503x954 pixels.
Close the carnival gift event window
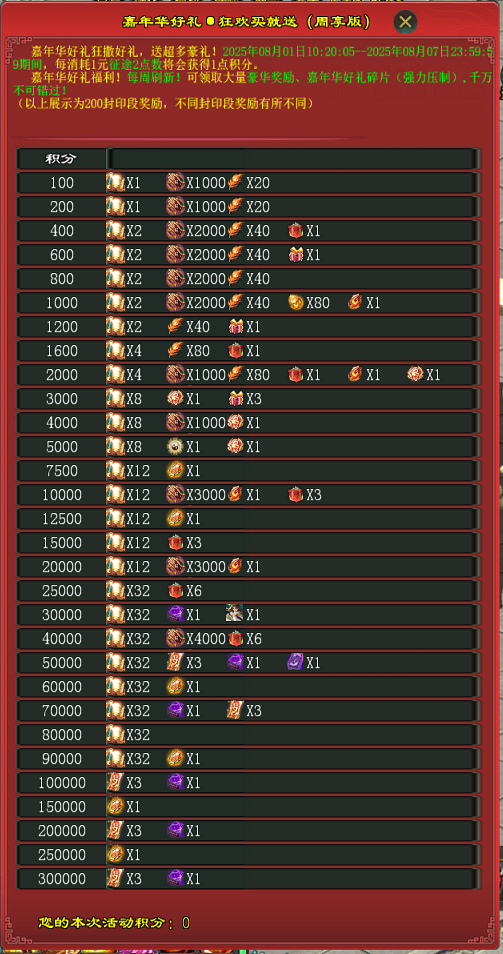[x=406, y=22]
